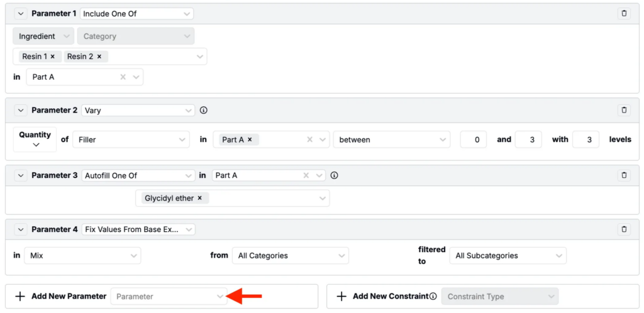This screenshot has width=644, height=313.
Task: Delete Parameter 1 with trash icon
Action: point(623,13)
